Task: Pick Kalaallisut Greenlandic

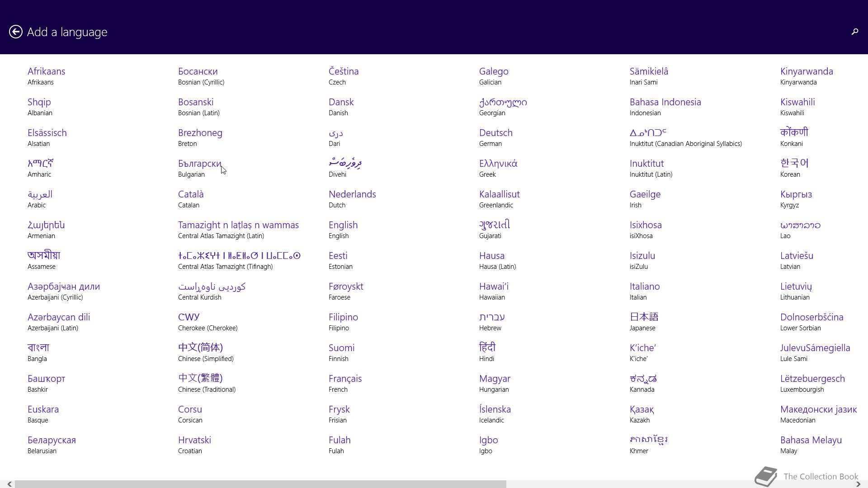Action: [500, 199]
